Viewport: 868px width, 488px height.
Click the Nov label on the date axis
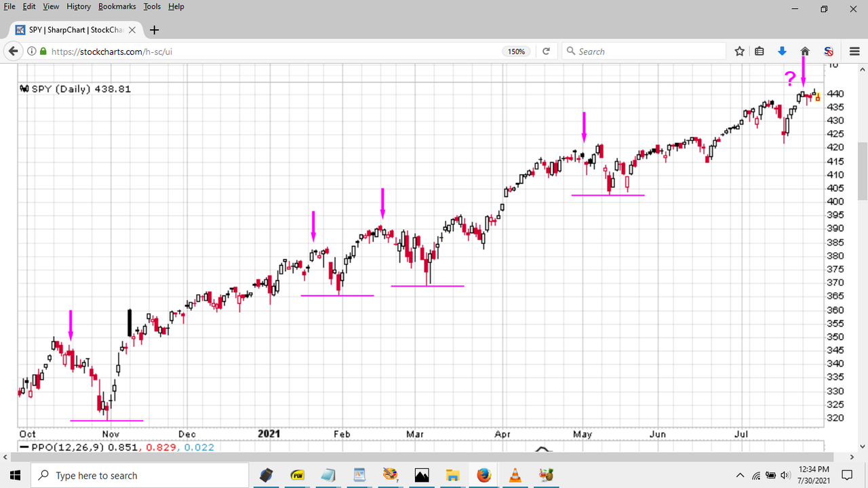[x=111, y=434]
